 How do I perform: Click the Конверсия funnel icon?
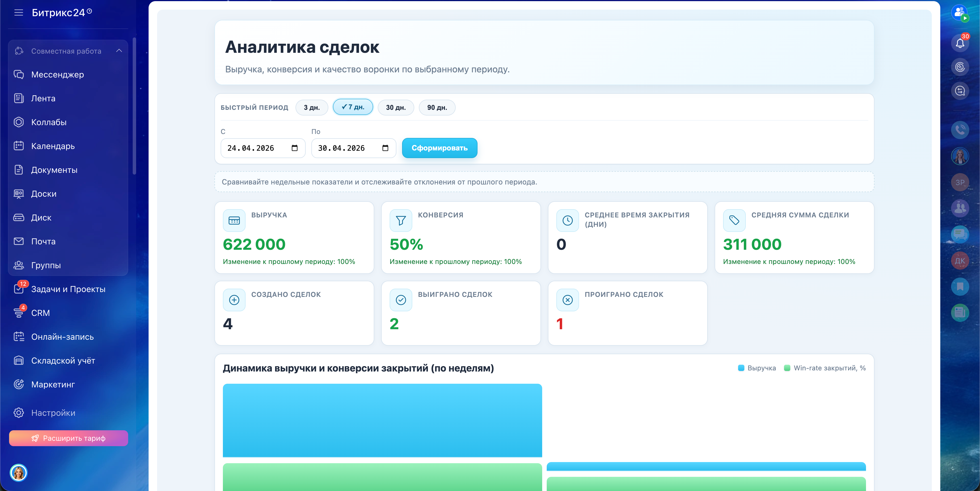point(401,220)
